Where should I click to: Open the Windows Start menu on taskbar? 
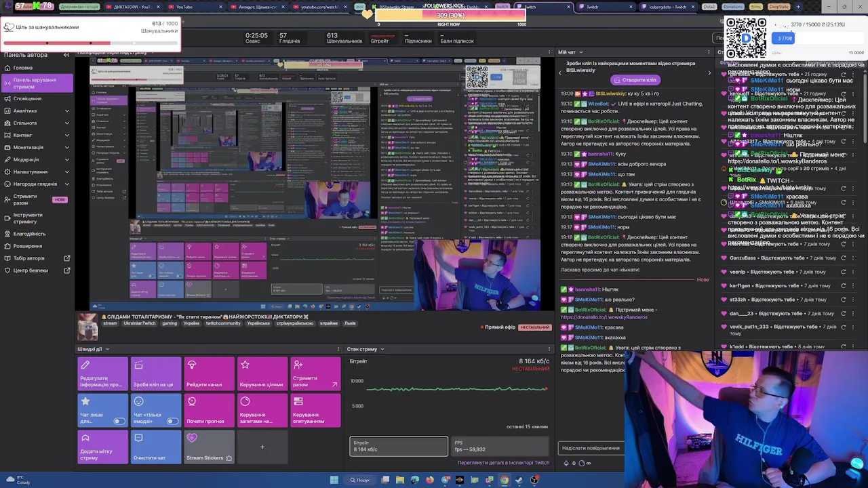pyautogui.click(x=334, y=480)
